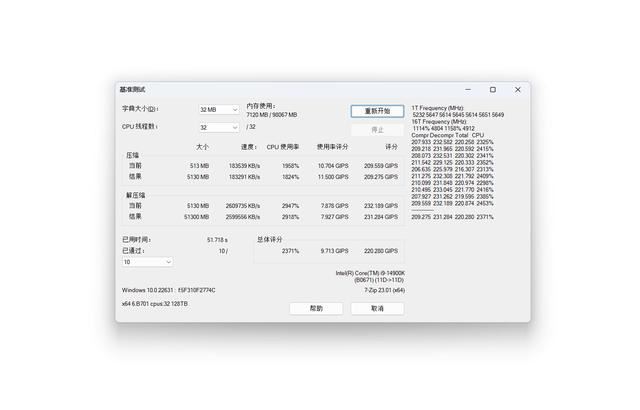Click the 内存使用 label

(261, 106)
